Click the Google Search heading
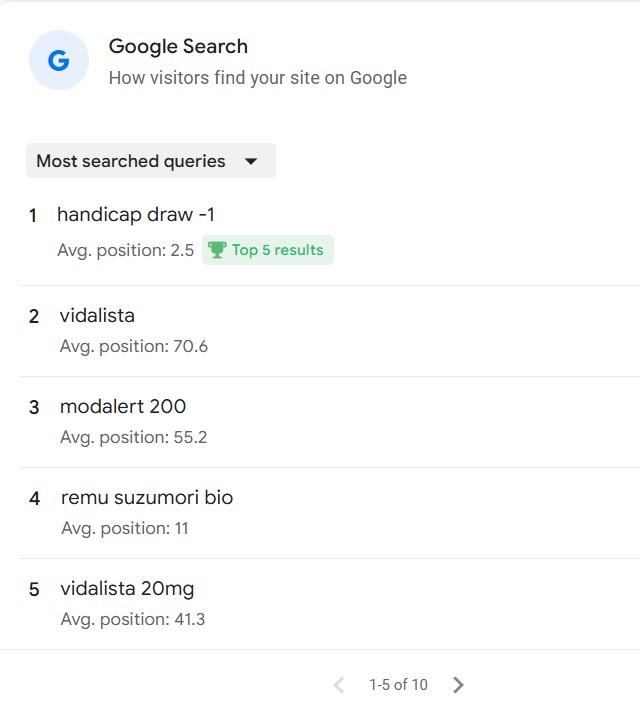This screenshot has height=703, width=640. click(x=178, y=46)
